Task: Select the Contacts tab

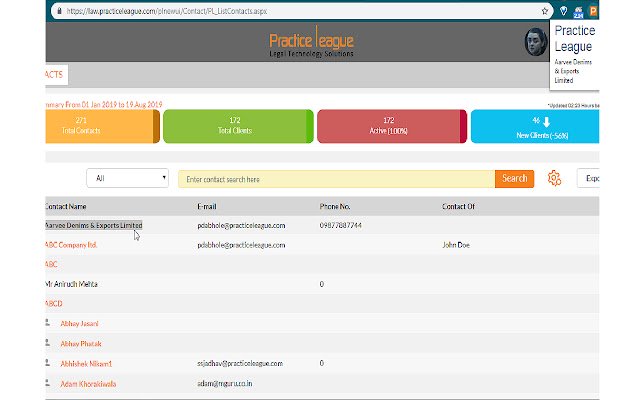Action: point(56,75)
